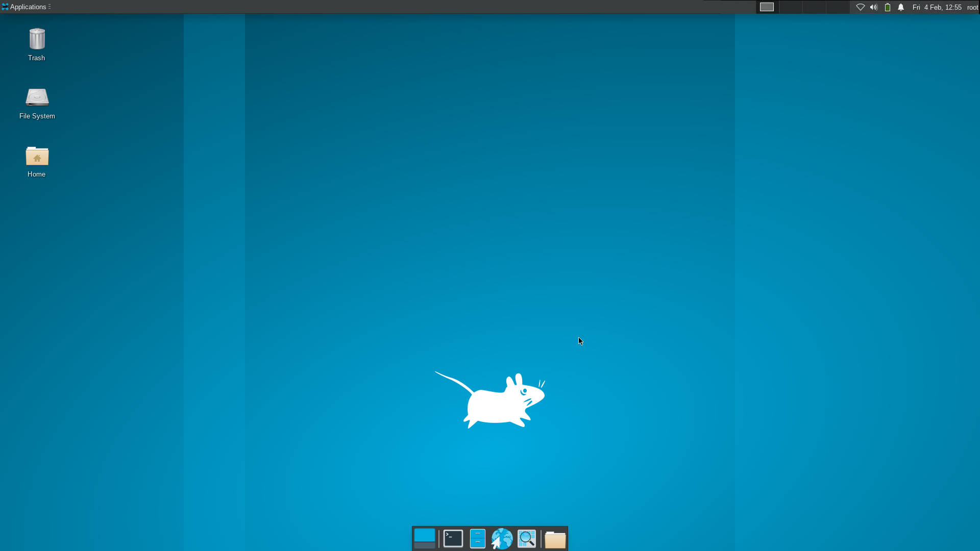The width and height of the screenshot is (980, 551).
Task: Open the battery power tray icon
Action: [888, 7]
